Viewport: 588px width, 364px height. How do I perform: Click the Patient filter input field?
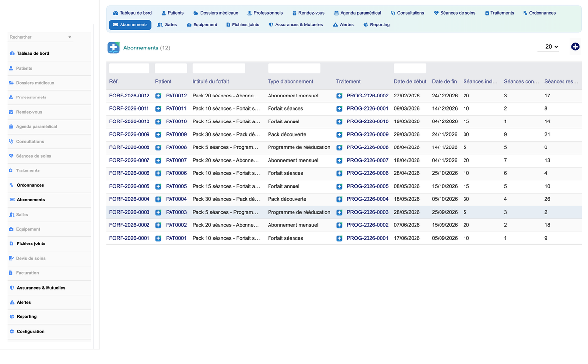[x=171, y=68]
